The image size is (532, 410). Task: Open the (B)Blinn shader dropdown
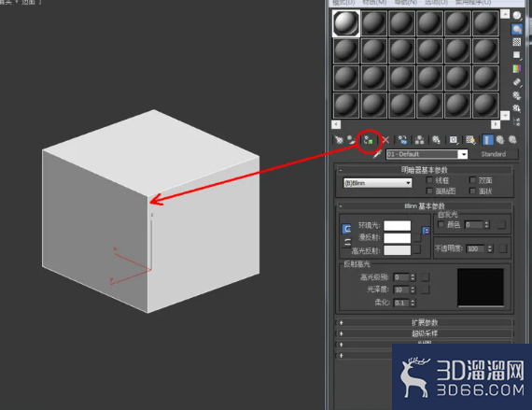coord(378,183)
